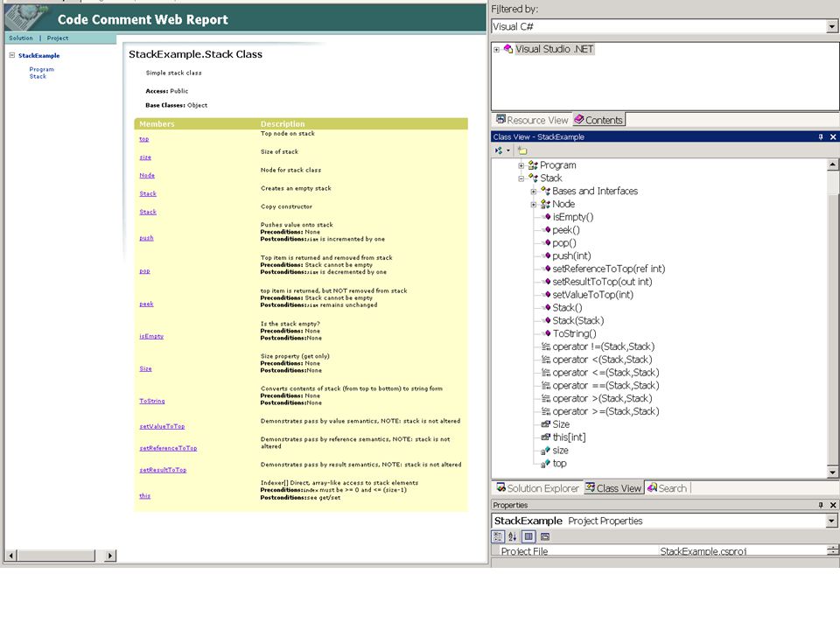This screenshot has width=840, height=630.
Task: Open the Search tab
Action: click(667, 488)
